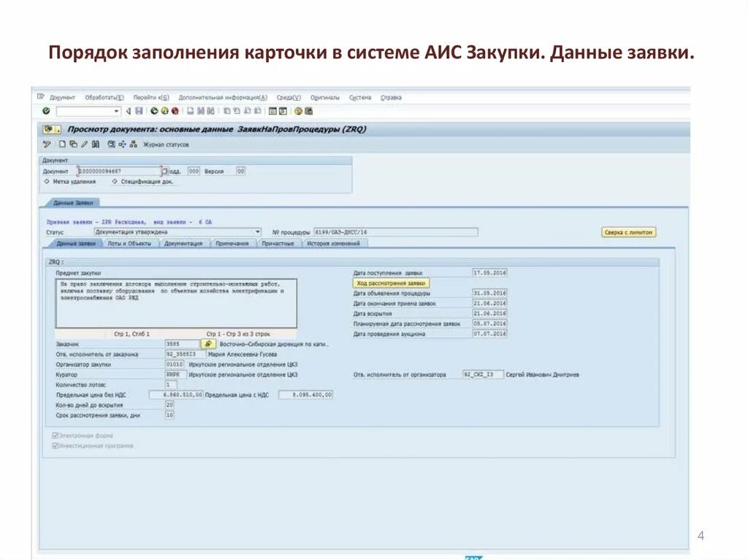The width and height of the screenshot is (748, 560).
Task: Click the Change pencil icon
Action: (x=85, y=144)
